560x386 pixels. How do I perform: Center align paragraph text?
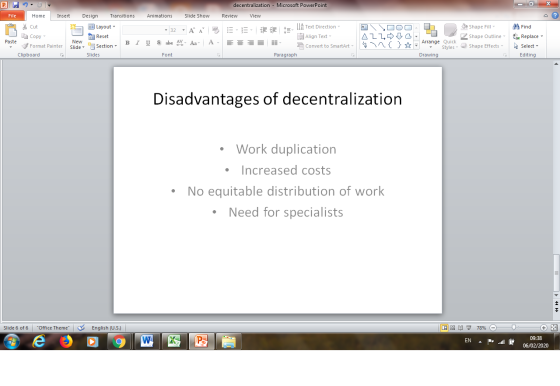(240, 43)
